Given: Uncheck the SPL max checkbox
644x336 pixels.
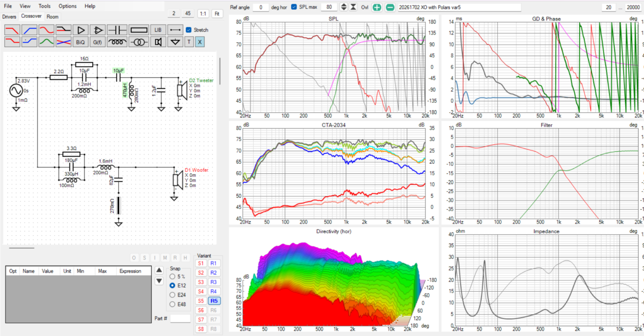Looking at the screenshot, I should tap(294, 7).
